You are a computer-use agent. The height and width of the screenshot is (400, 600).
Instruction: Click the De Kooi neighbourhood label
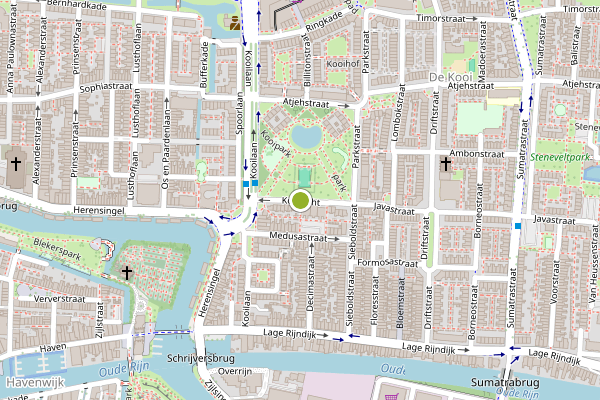coord(451,77)
